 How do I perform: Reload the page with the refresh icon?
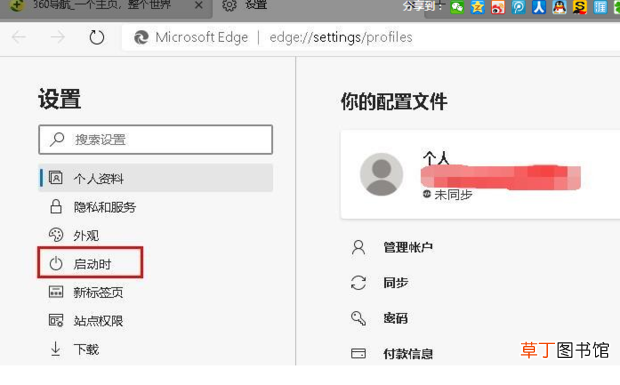pos(96,38)
